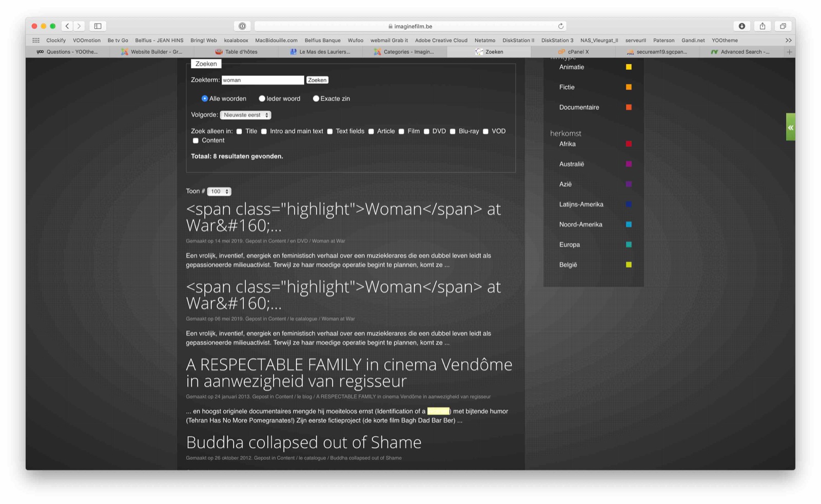This screenshot has height=504, width=821.
Task: Open the Volgorde 'Nieuwste eerst' dropdown
Action: click(246, 115)
